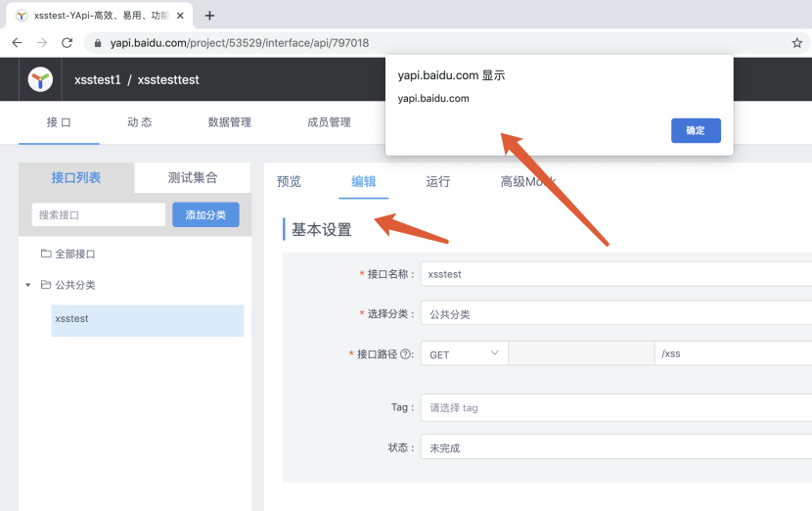812x511 pixels.
Task: Click the 添加分类 button
Action: click(205, 214)
